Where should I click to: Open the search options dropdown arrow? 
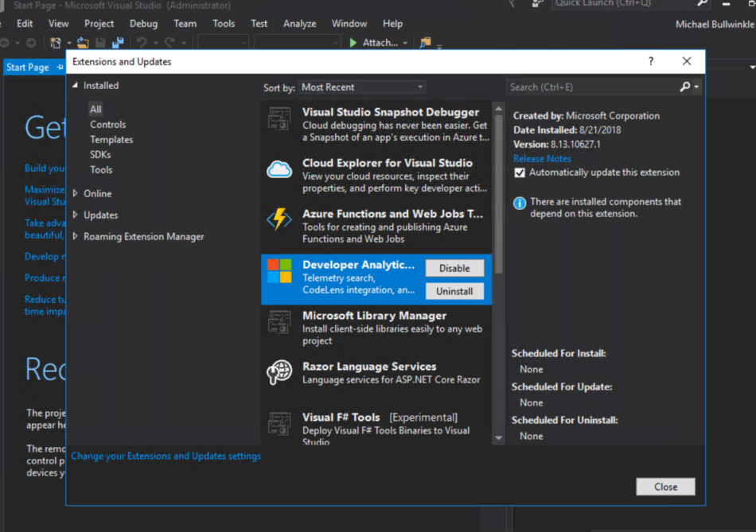(696, 87)
